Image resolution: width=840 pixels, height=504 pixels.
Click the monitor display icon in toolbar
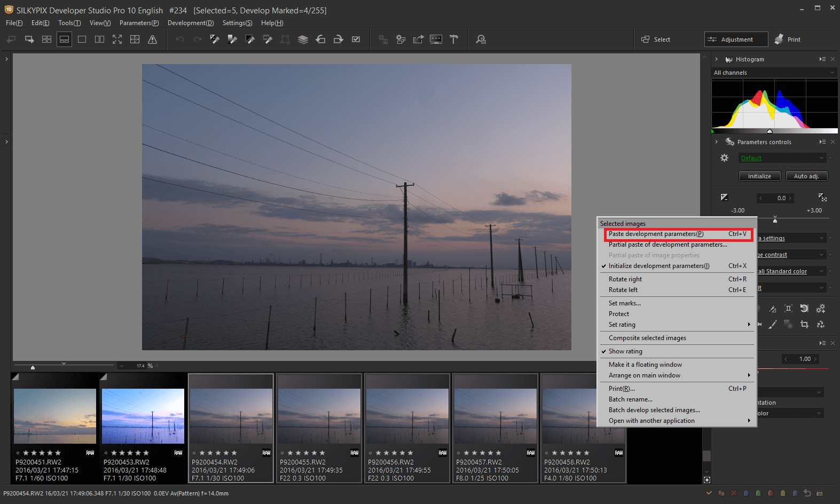point(436,40)
